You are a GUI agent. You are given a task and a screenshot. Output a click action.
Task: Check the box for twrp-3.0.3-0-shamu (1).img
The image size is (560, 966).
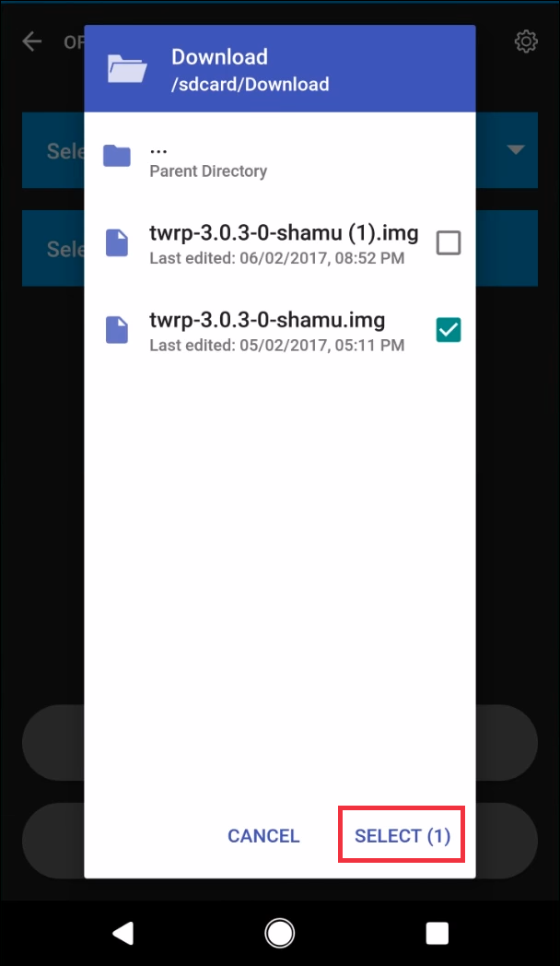pyautogui.click(x=448, y=242)
